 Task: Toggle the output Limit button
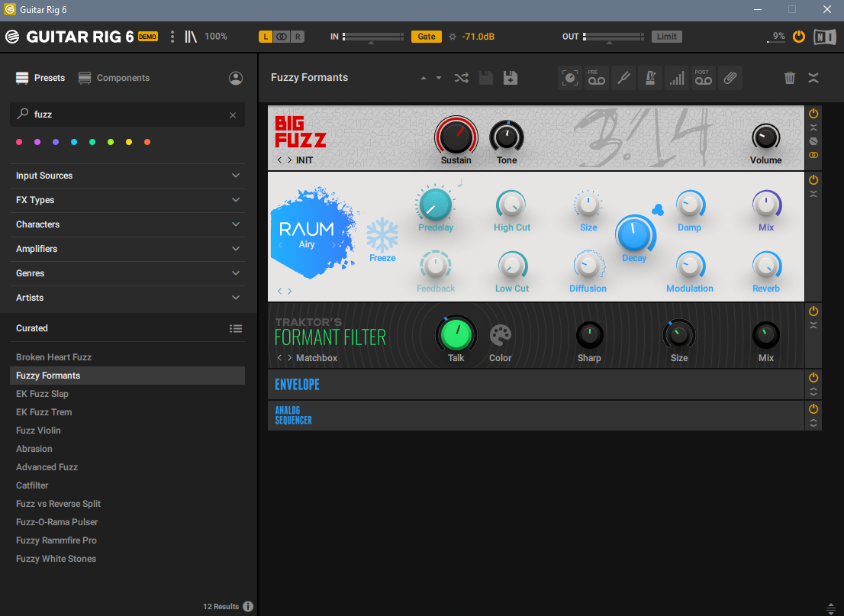click(x=666, y=37)
